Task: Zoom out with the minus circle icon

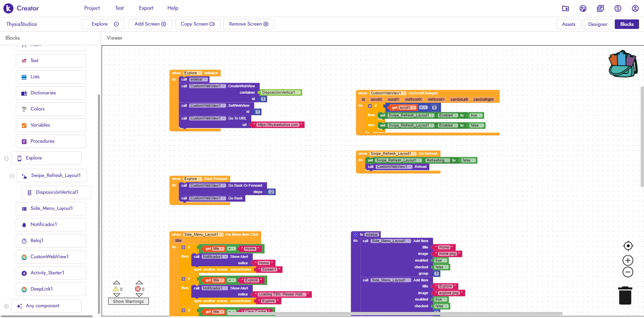Action: (x=628, y=272)
